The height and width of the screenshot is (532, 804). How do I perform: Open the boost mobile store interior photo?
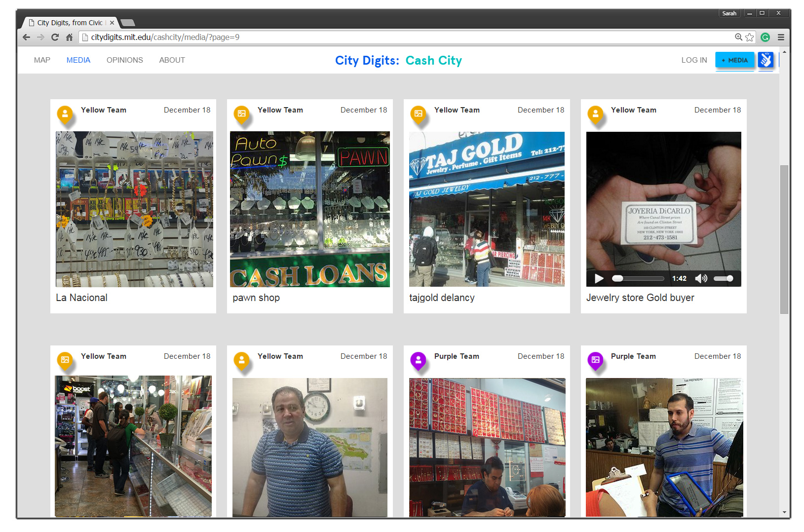coord(133,446)
